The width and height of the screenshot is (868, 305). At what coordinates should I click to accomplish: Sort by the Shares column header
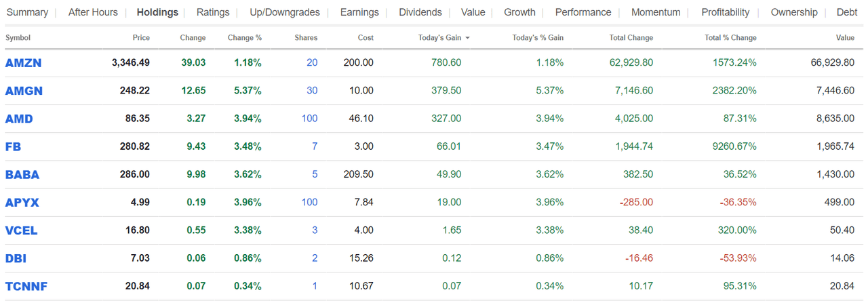[306, 38]
